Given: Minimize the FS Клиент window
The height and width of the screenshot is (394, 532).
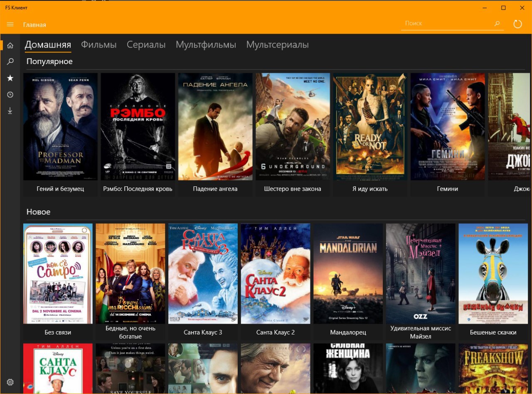Looking at the screenshot, I should pyautogui.click(x=484, y=7).
